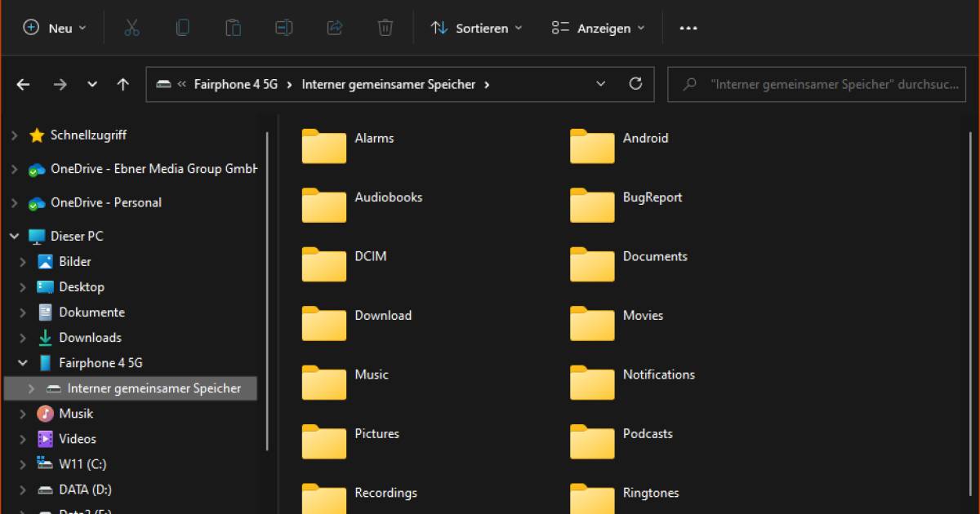Select the Ringtones folder name label

tap(651, 493)
